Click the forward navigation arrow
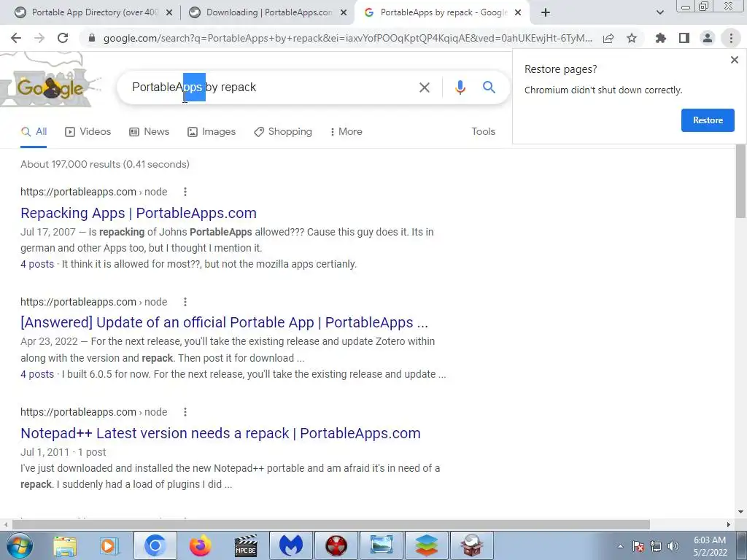Image resolution: width=747 pixels, height=560 pixels. point(39,38)
